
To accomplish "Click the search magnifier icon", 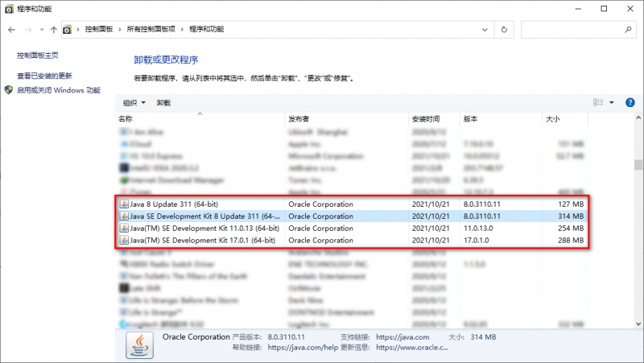I will (x=628, y=30).
